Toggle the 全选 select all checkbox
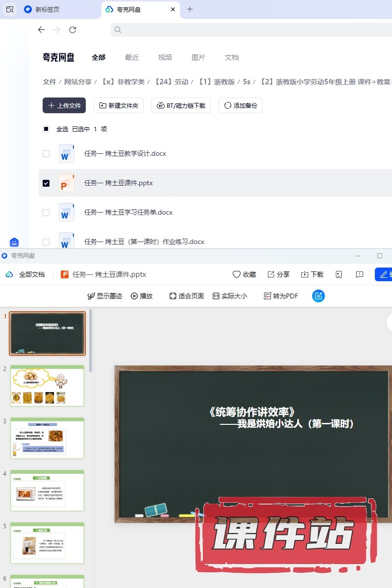 point(46,129)
